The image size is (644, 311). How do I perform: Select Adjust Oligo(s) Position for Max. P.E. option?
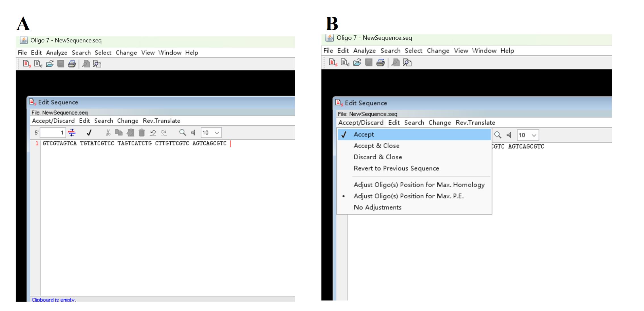click(408, 196)
